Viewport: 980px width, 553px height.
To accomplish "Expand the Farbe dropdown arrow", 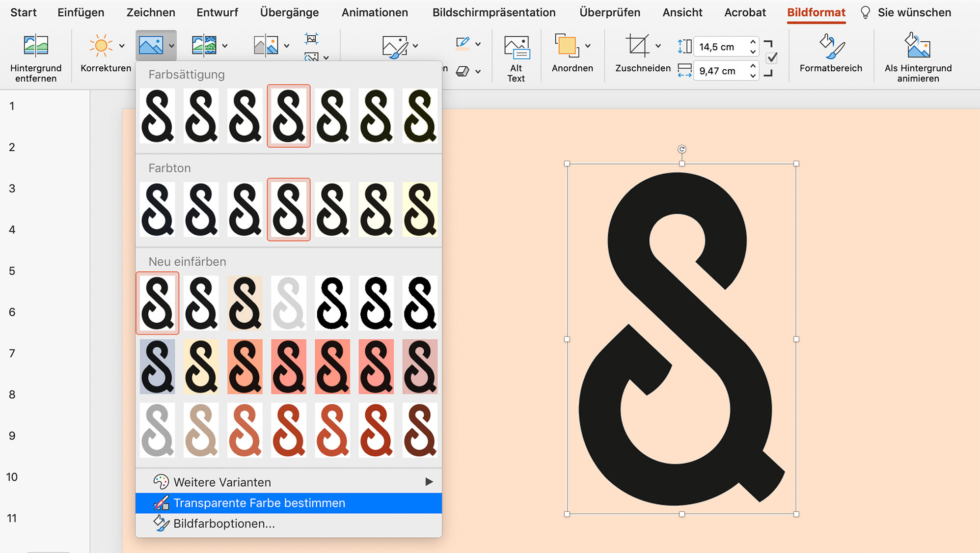I will point(171,46).
